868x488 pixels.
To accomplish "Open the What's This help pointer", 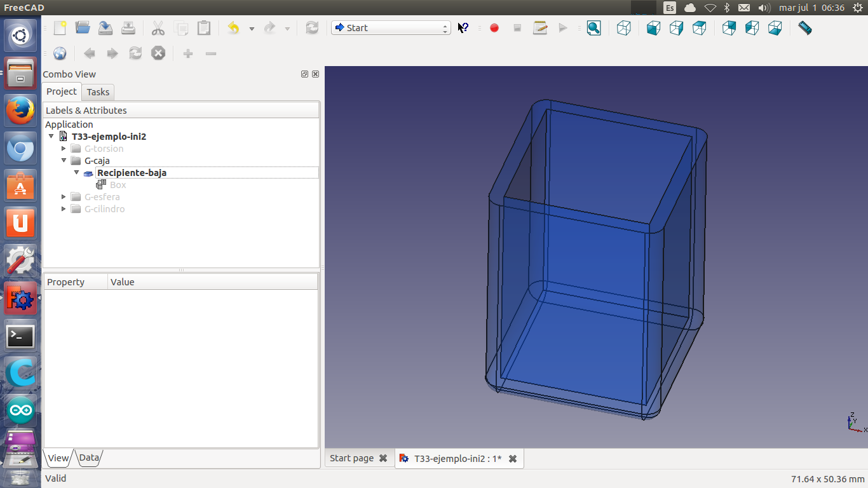I will click(463, 28).
